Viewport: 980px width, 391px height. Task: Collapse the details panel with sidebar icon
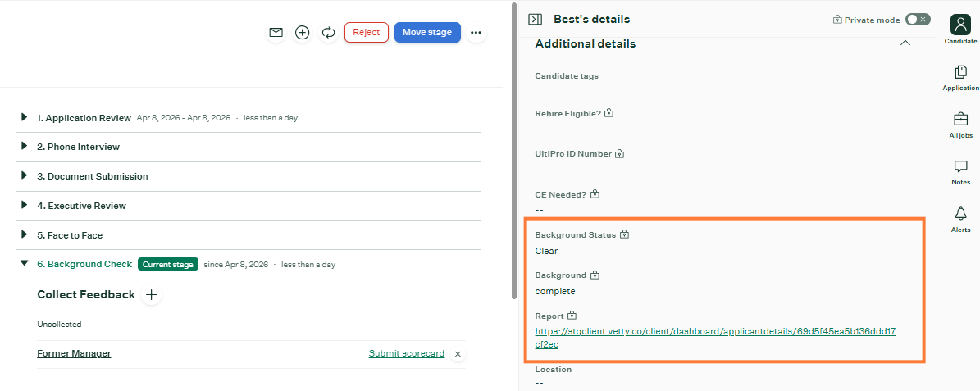pos(535,20)
